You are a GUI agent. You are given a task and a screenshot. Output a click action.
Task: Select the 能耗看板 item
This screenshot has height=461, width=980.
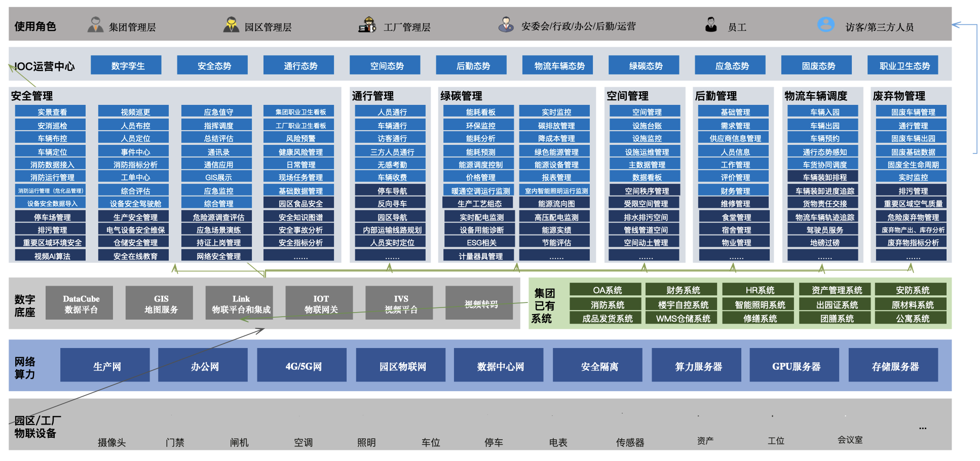pos(479,111)
